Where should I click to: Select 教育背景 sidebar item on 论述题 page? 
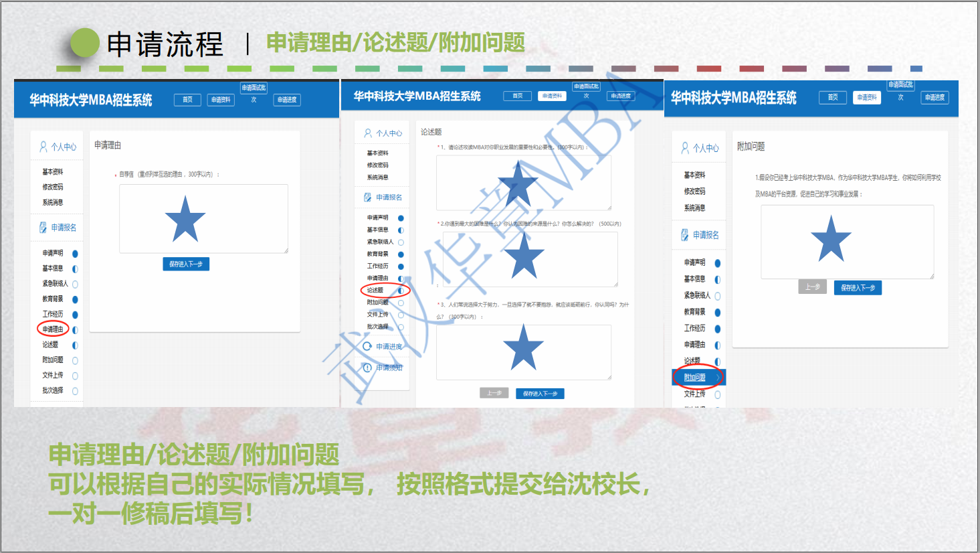tap(377, 254)
